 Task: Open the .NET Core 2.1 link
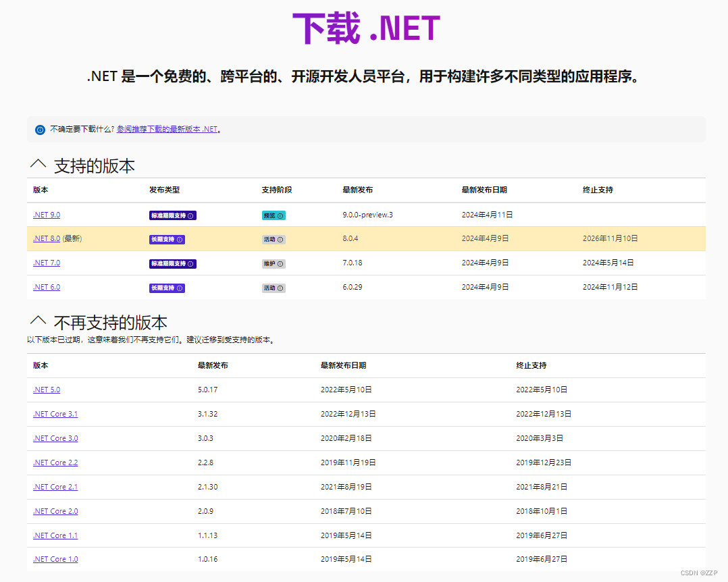55,487
